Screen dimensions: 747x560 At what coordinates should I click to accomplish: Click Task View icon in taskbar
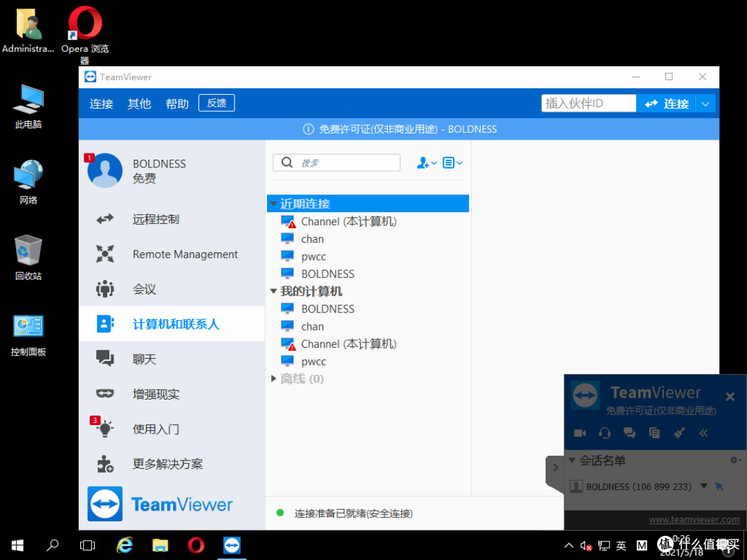coord(87,545)
